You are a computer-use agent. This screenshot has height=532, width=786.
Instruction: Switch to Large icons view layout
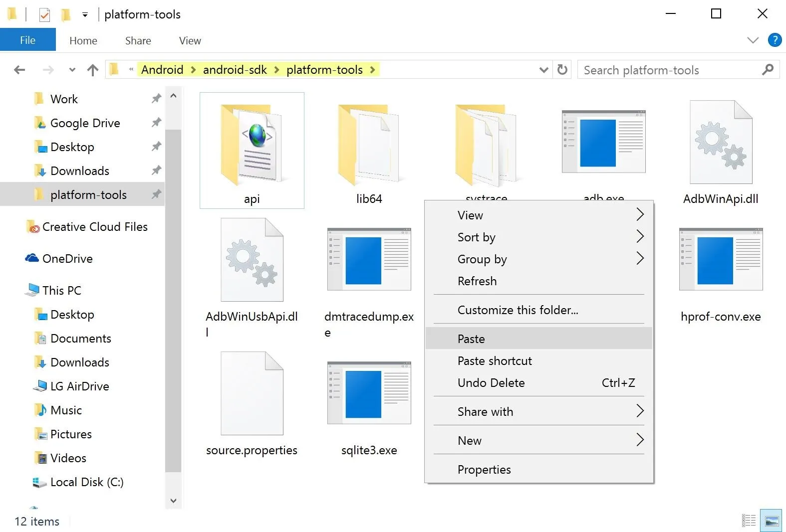[x=771, y=521]
